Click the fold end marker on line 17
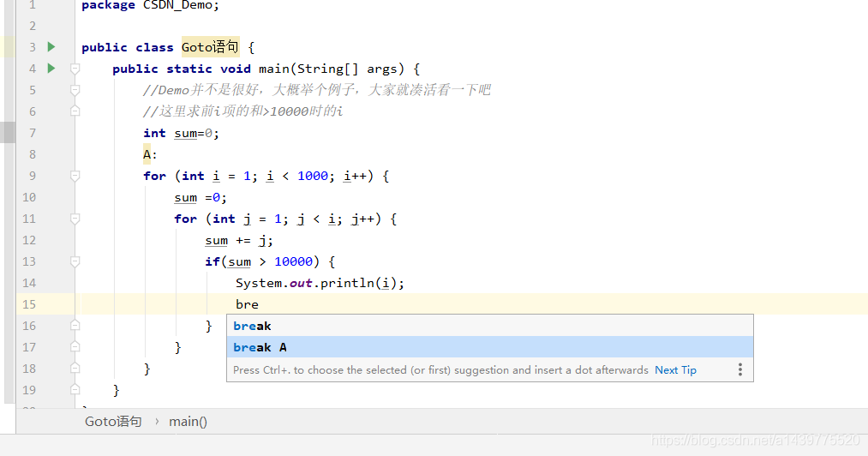 coord(75,347)
